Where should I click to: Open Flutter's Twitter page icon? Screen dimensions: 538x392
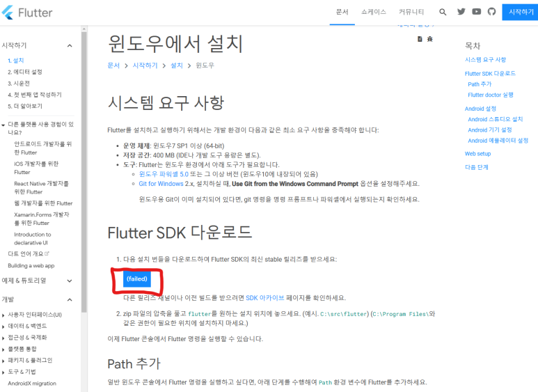coord(461,12)
